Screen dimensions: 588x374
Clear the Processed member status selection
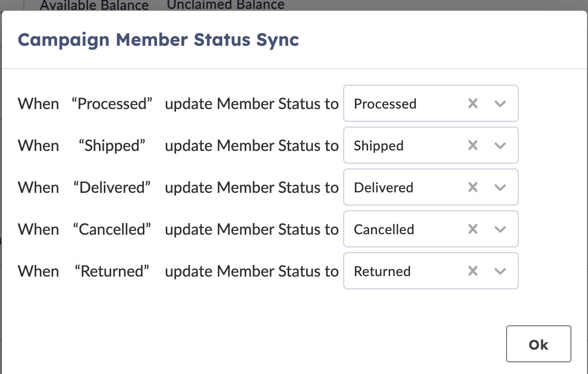click(472, 104)
